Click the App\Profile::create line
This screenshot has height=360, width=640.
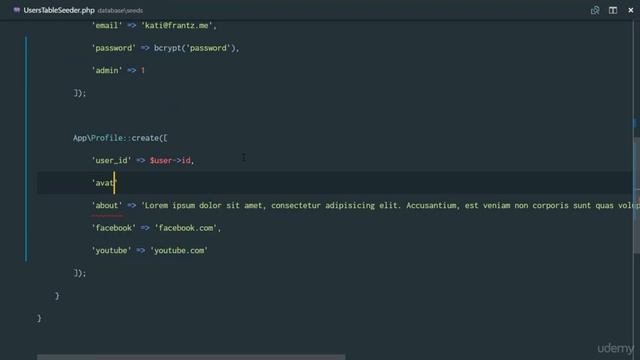click(120, 138)
